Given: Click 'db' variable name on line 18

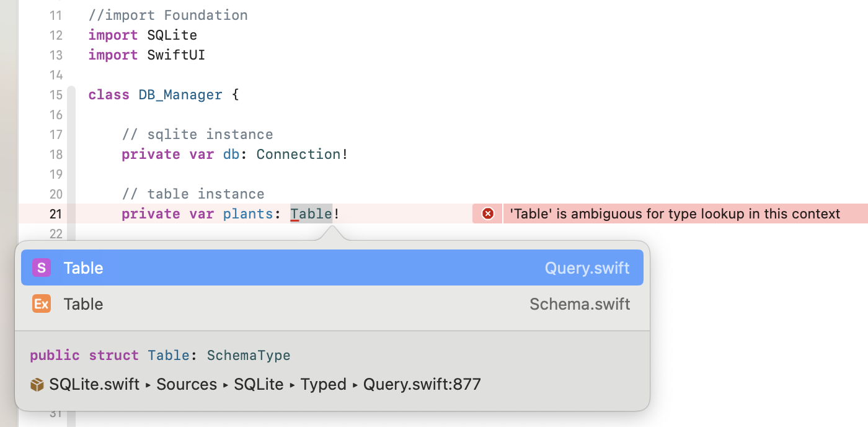Looking at the screenshot, I should click(x=231, y=154).
